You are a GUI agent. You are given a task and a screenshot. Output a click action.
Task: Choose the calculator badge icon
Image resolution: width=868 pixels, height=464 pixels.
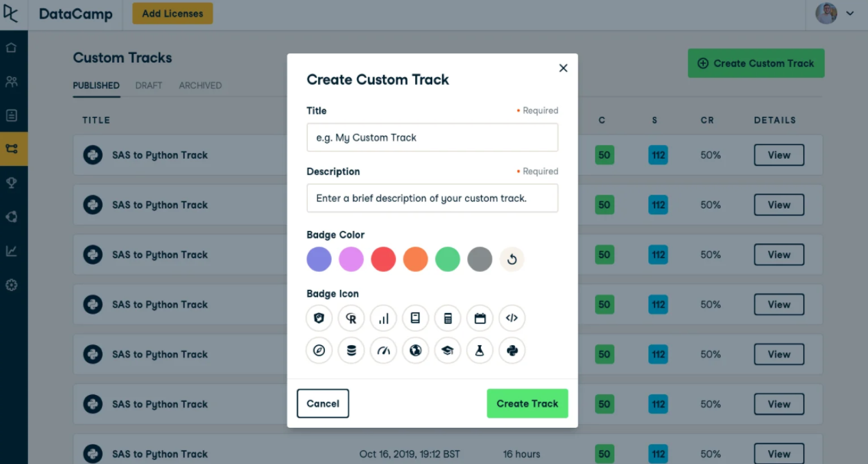pyautogui.click(x=447, y=318)
